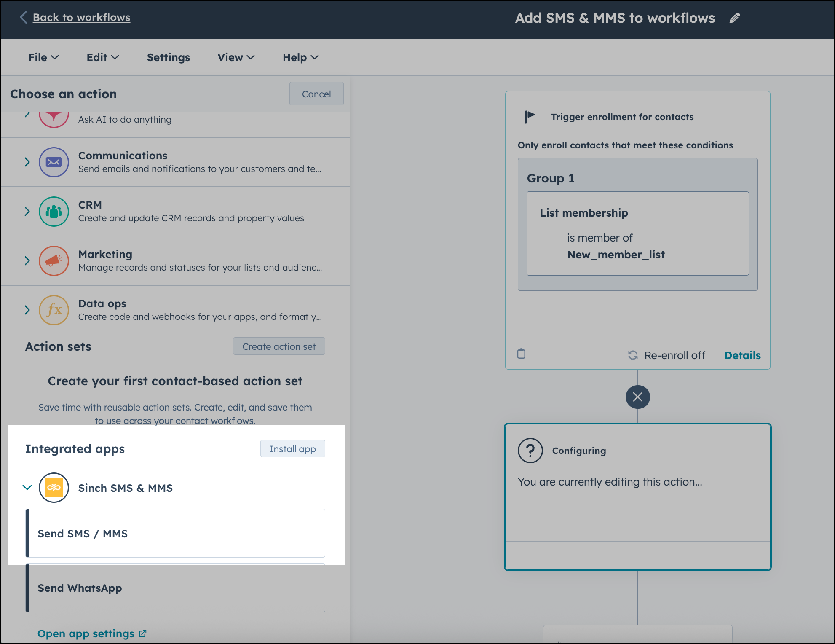
Task: Open the Help menu
Action: coord(300,57)
